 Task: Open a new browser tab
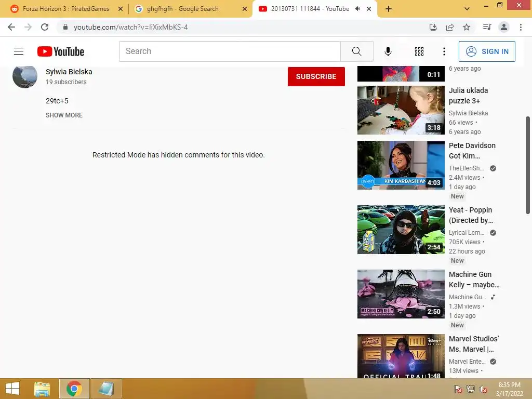click(389, 9)
